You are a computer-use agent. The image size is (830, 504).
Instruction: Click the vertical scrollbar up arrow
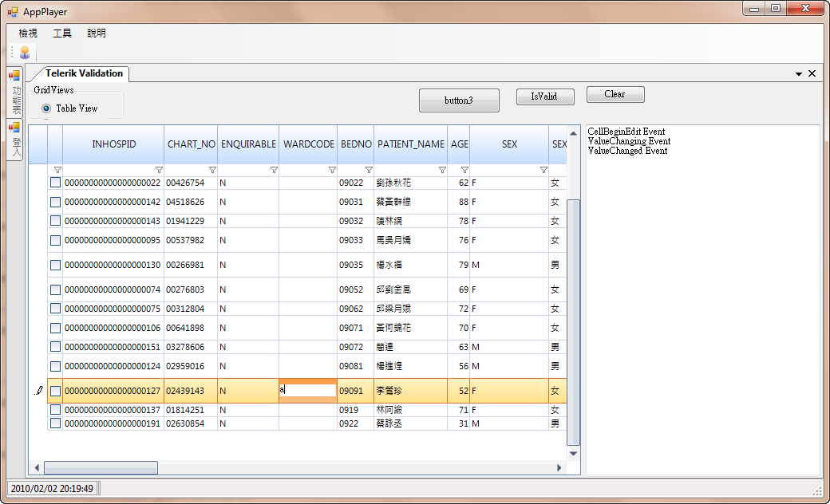573,133
